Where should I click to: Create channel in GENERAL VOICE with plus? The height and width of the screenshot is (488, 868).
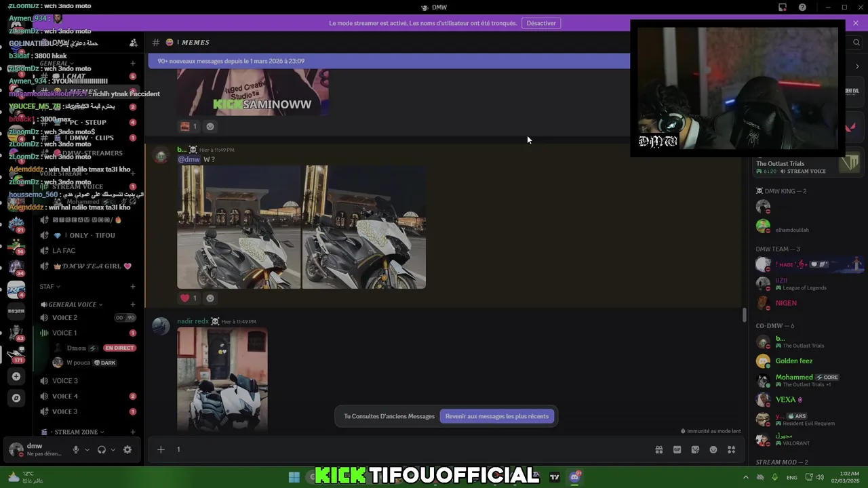(133, 305)
